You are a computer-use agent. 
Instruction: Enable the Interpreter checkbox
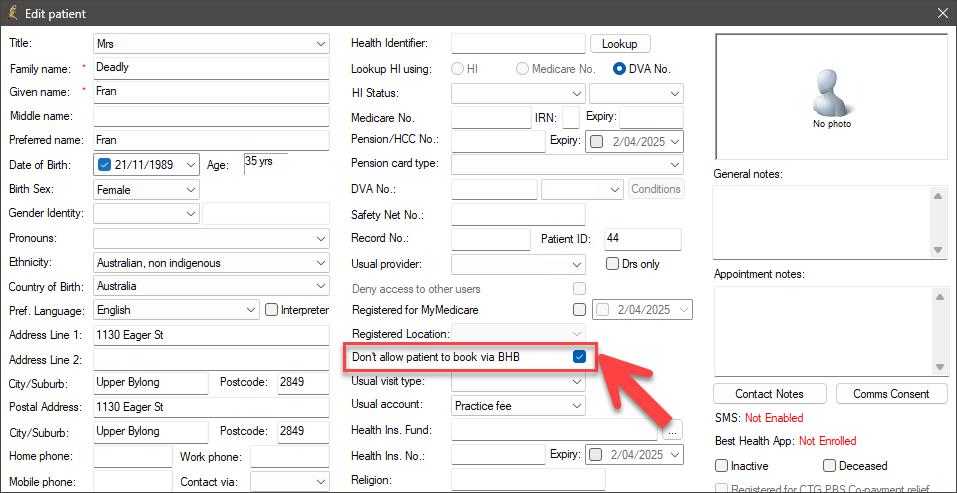272,310
